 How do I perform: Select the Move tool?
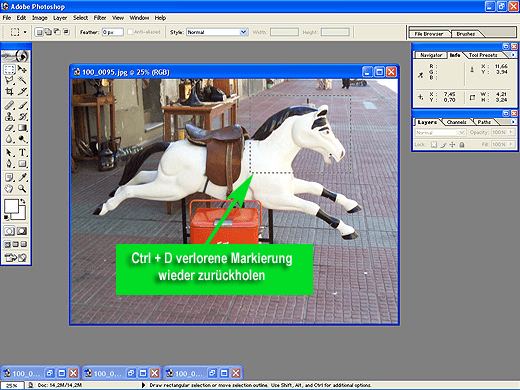(22, 69)
